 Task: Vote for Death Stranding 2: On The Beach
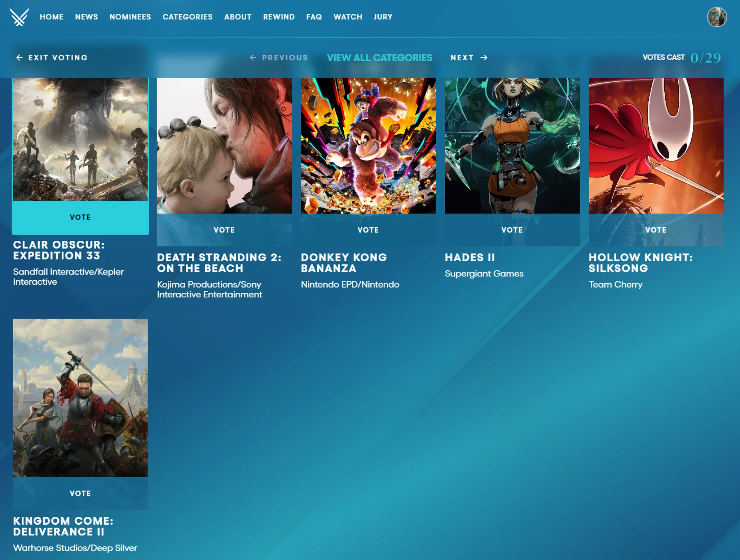[224, 230]
